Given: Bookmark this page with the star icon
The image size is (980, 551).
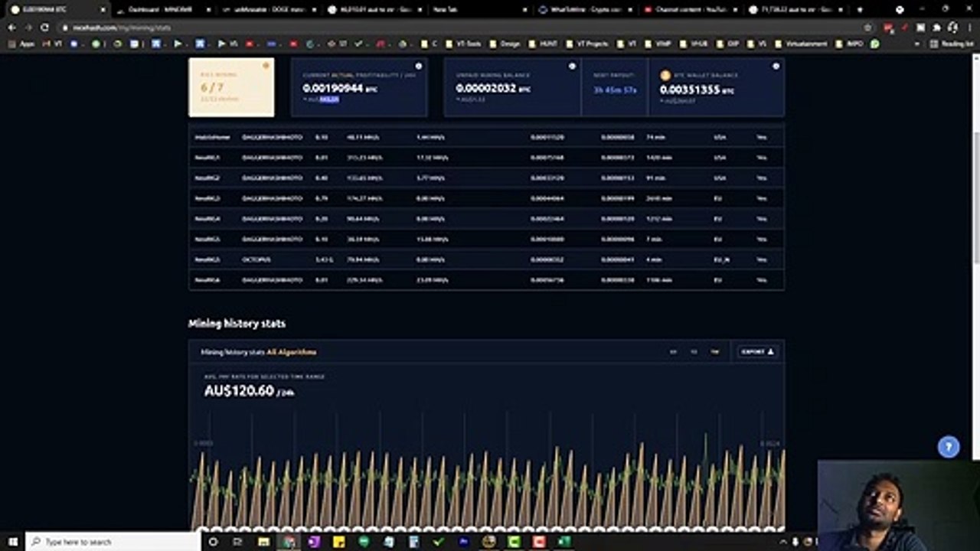Looking at the screenshot, I should [867, 28].
